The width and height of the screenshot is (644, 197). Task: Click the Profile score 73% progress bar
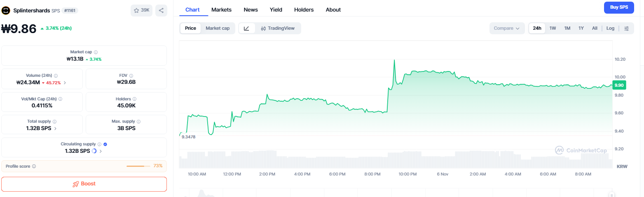point(138,166)
